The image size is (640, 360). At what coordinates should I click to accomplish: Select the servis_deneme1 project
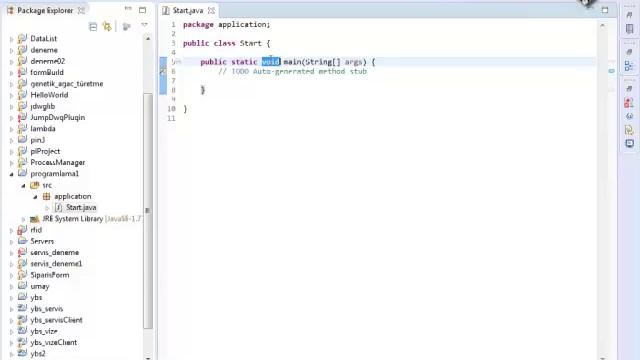[56, 264]
